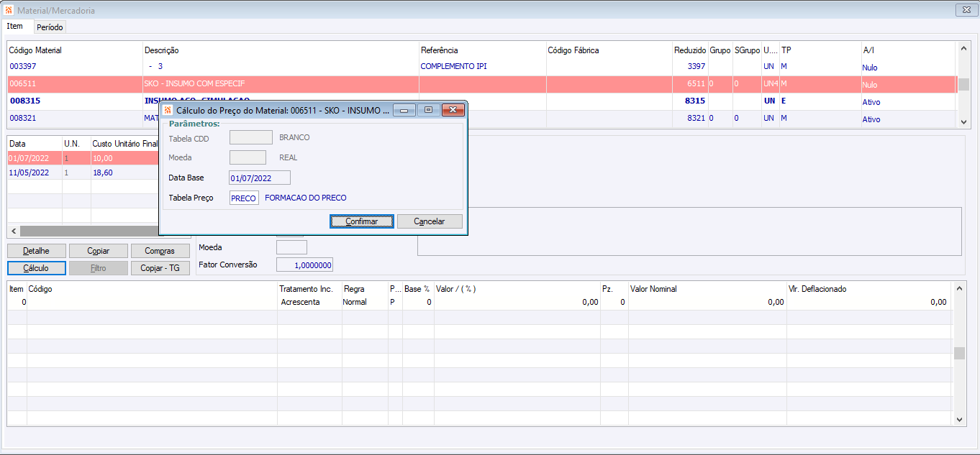Select material row 006511
The height and width of the screenshot is (455, 980).
[x=482, y=84]
